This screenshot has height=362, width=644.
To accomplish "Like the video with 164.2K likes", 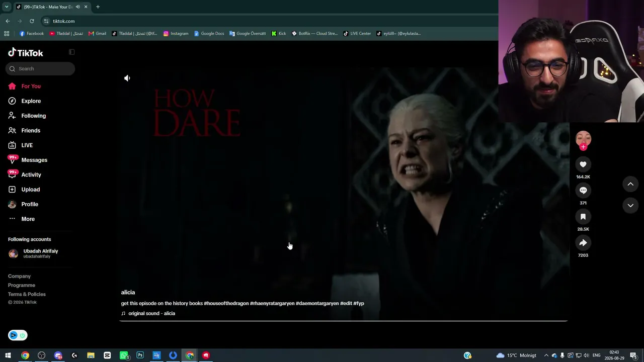I will [583, 164].
